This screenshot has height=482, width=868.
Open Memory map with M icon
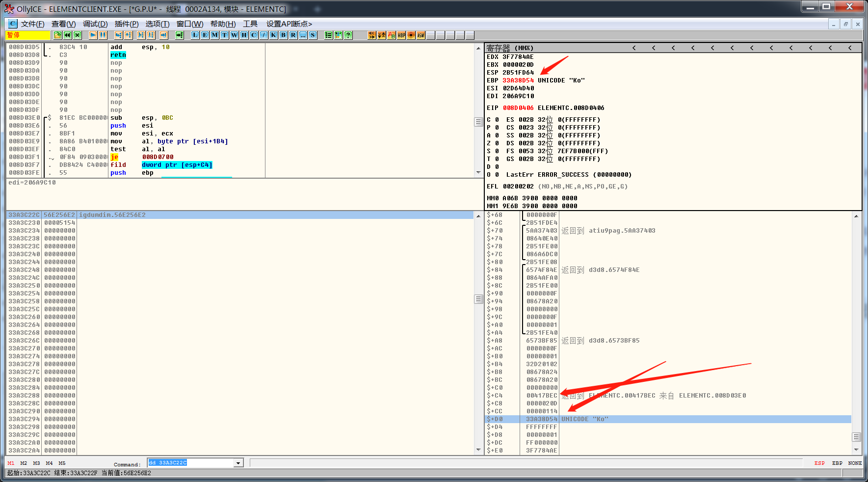tap(215, 35)
